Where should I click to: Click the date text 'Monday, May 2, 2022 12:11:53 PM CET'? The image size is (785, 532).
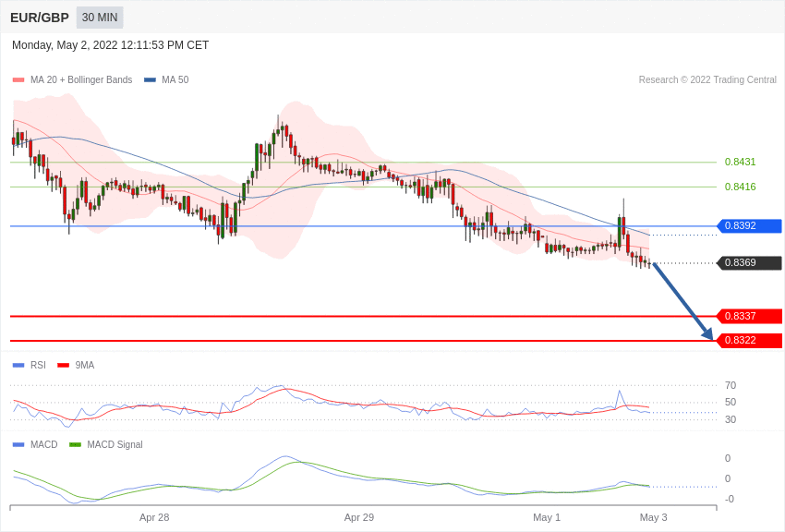(110, 45)
